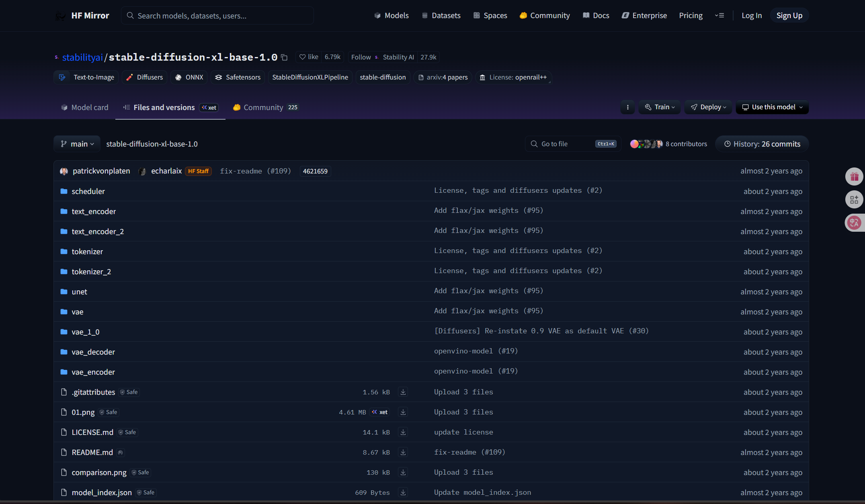This screenshot has width=865, height=504.
Task: Click the red gift floating icon
Action: (854, 176)
